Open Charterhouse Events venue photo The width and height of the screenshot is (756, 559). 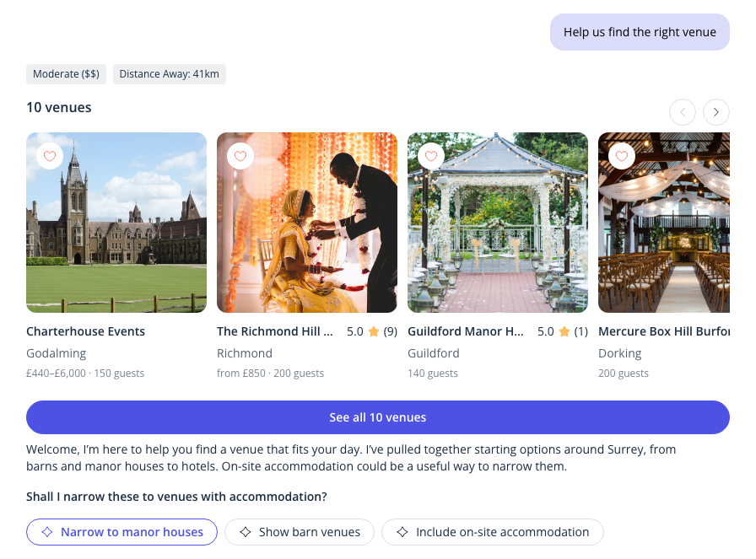(x=116, y=223)
